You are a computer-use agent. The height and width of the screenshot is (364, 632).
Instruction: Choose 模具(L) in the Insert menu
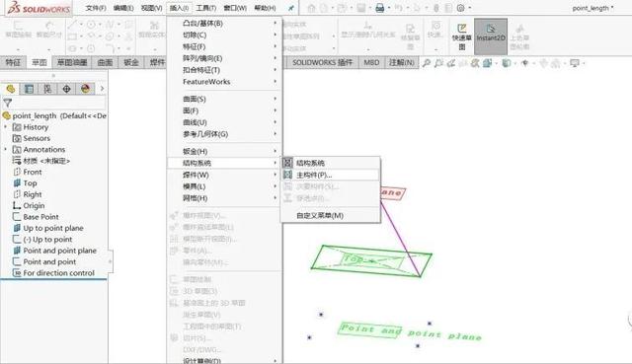[224, 186]
